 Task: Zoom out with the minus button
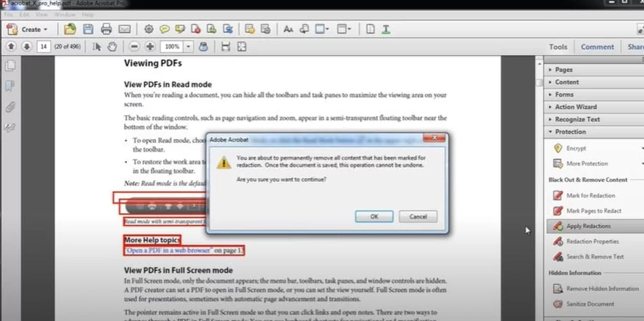click(x=134, y=47)
